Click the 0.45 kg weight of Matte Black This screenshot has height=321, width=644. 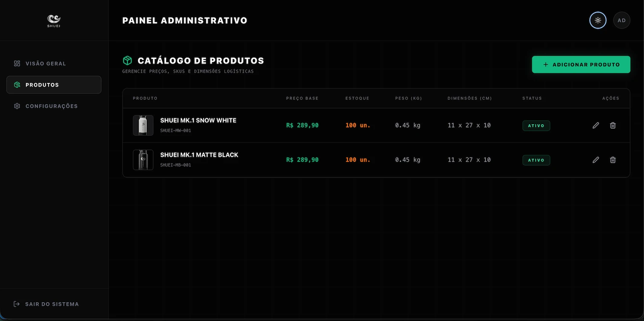tap(408, 160)
